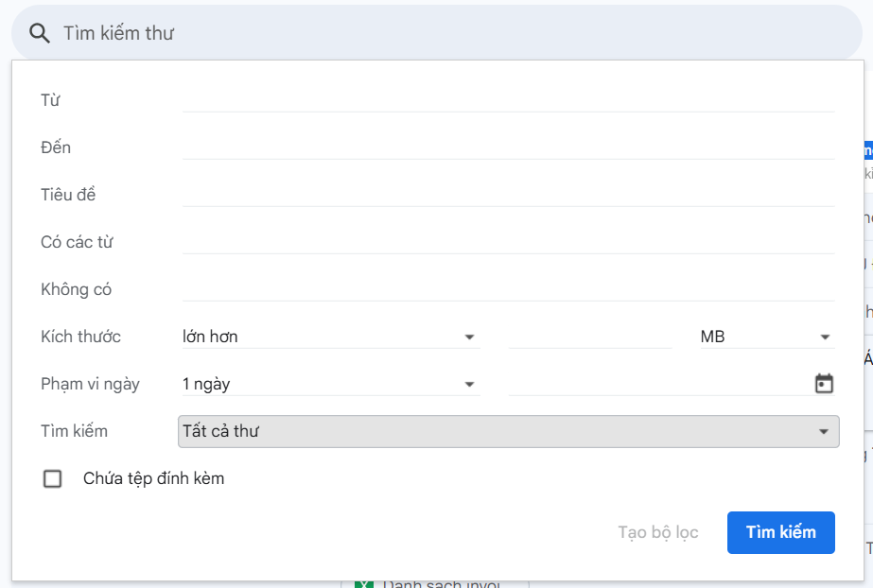This screenshot has height=588, width=873.
Task: Expand the 1 ngày date range dropdown
Action: click(x=331, y=384)
